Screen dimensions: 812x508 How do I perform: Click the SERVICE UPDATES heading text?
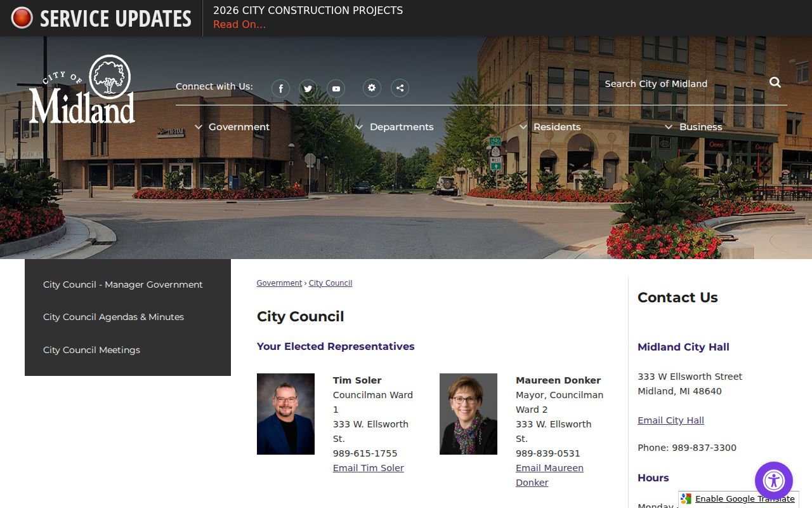pyautogui.click(x=115, y=18)
